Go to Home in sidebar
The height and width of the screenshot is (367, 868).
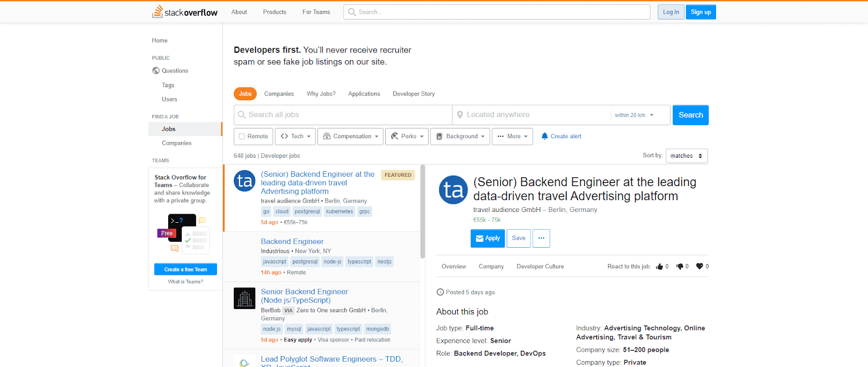pos(159,41)
